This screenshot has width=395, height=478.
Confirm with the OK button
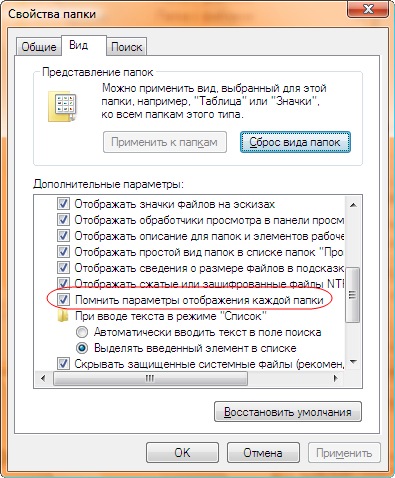182,453
